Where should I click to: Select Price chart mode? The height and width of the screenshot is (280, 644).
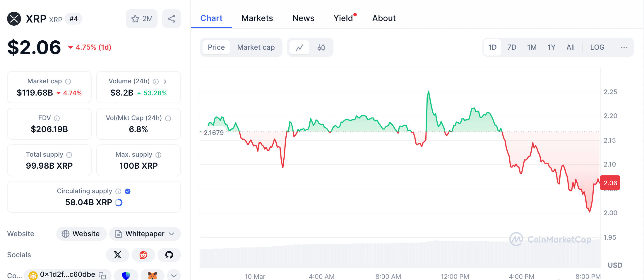[x=216, y=47]
